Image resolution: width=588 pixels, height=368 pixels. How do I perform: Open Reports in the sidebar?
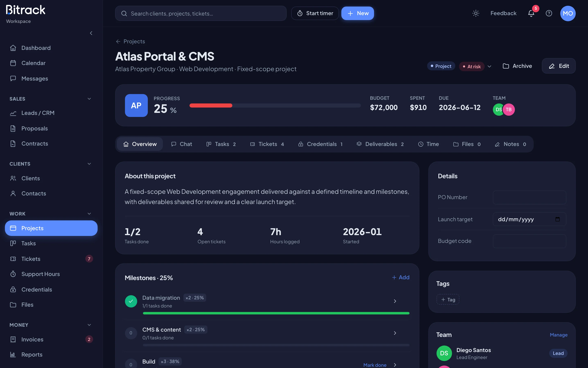pyautogui.click(x=51, y=354)
